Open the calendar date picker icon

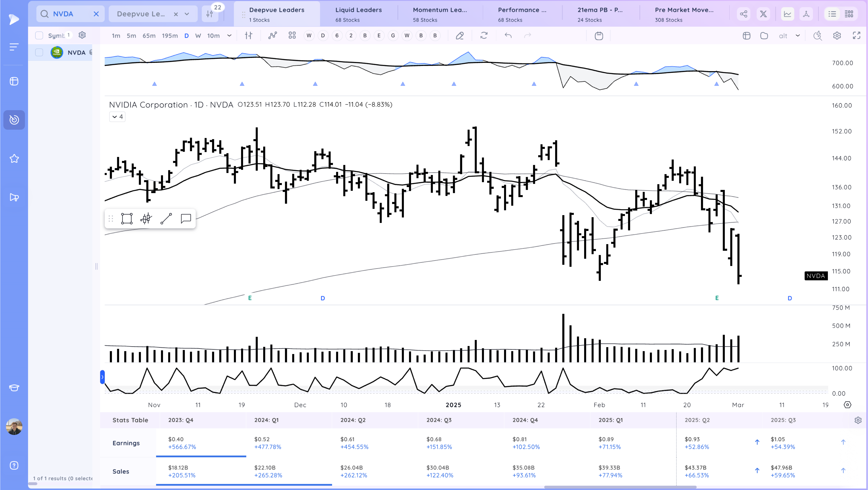(599, 36)
